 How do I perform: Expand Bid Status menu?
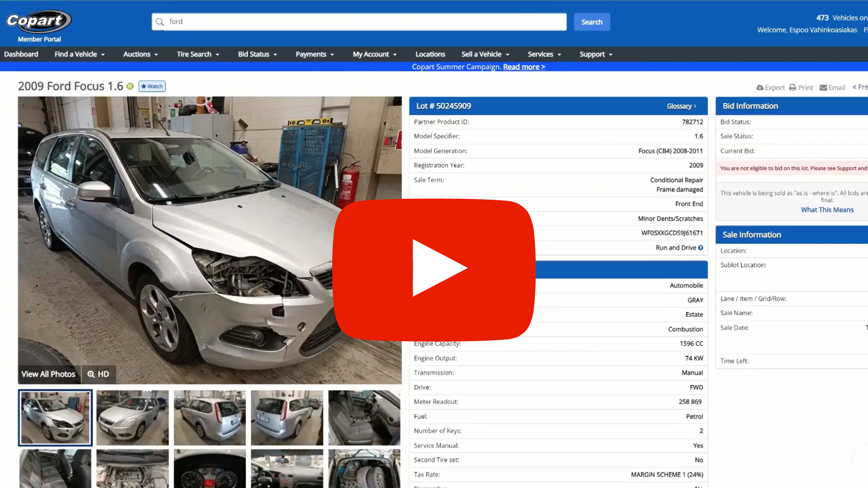(x=258, y=54)
